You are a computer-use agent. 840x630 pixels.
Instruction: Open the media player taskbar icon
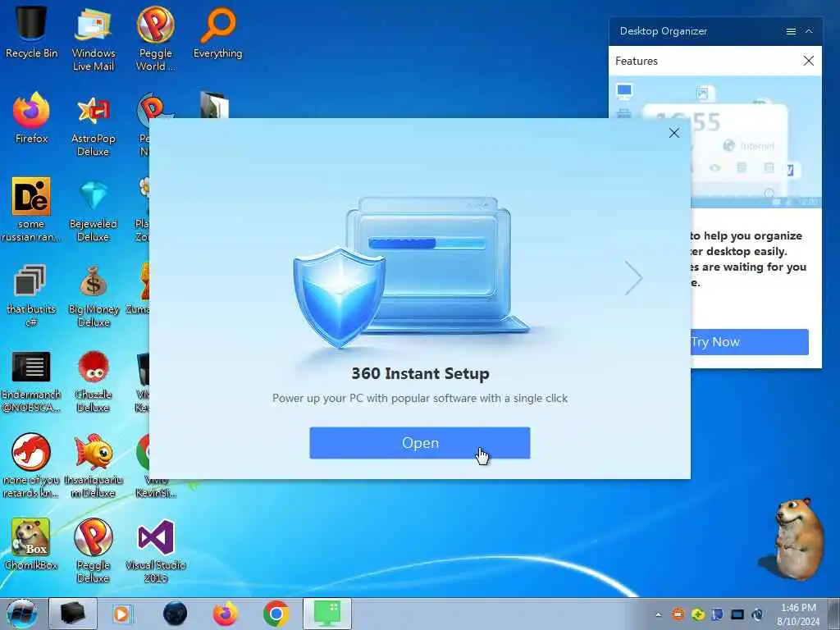[121, 614]
